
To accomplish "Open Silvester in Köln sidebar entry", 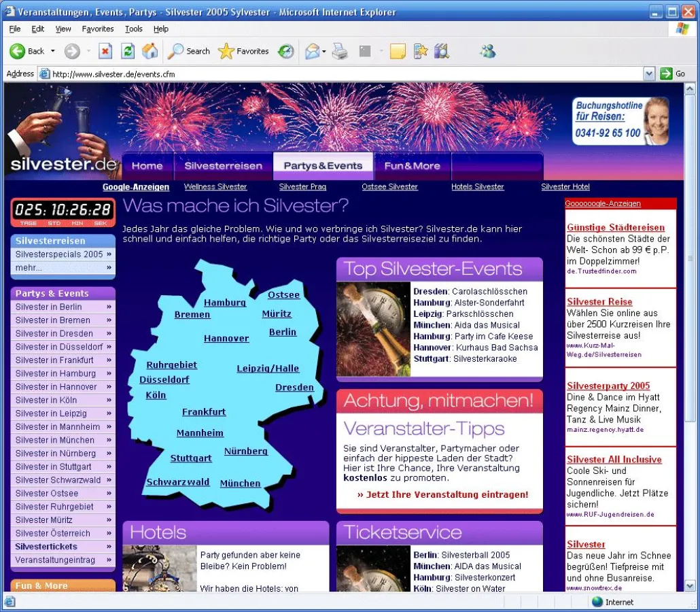I will tap(63, 401).
